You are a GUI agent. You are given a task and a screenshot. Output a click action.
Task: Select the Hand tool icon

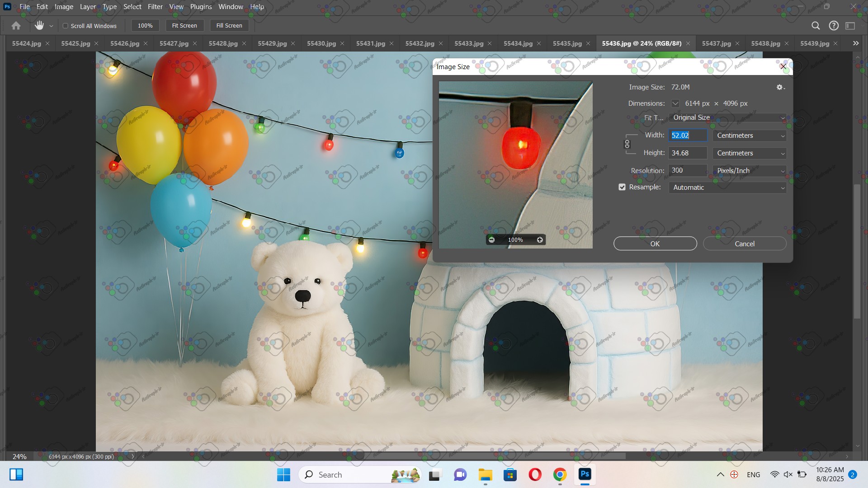point(39,26)
